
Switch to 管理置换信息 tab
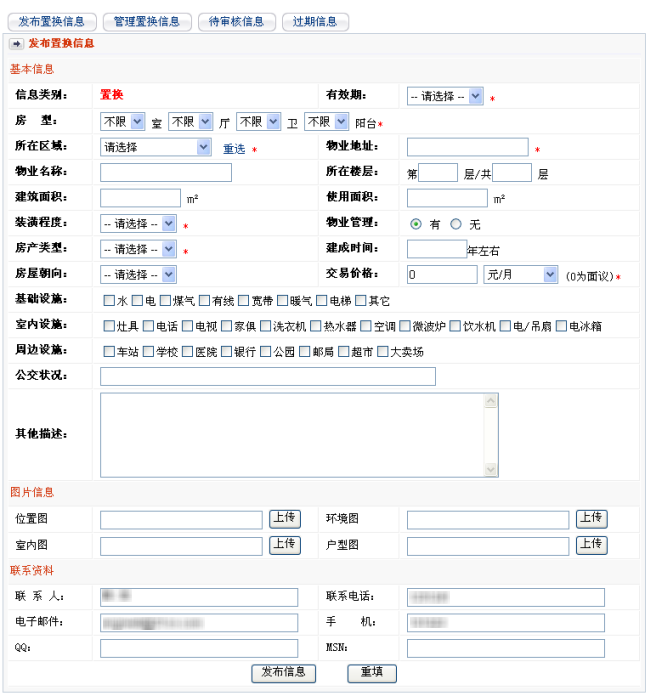147,22
